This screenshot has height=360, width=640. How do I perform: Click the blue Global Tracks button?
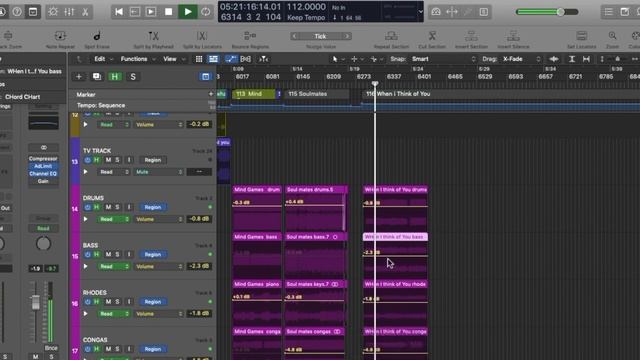coord(205,77)
